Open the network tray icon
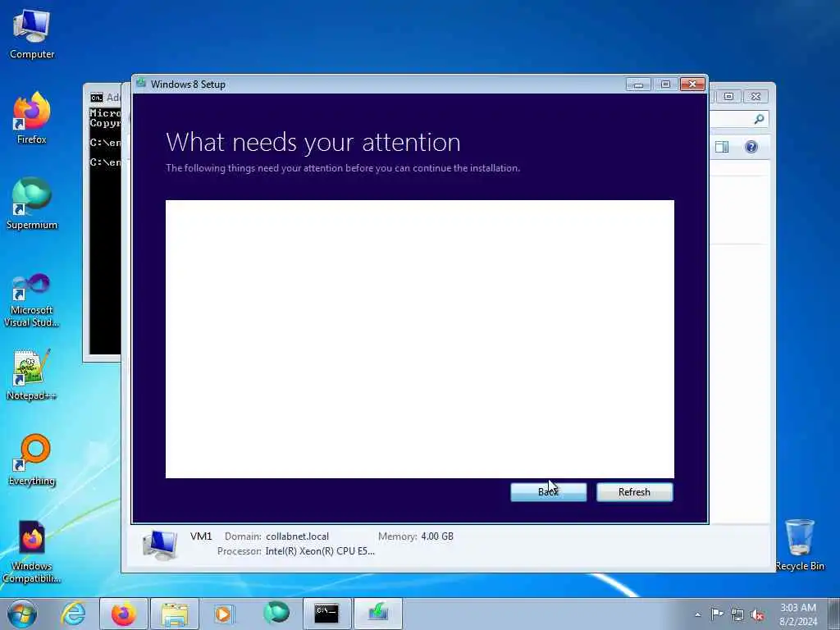This screenshot has height=630, width=840. [737, 614]
